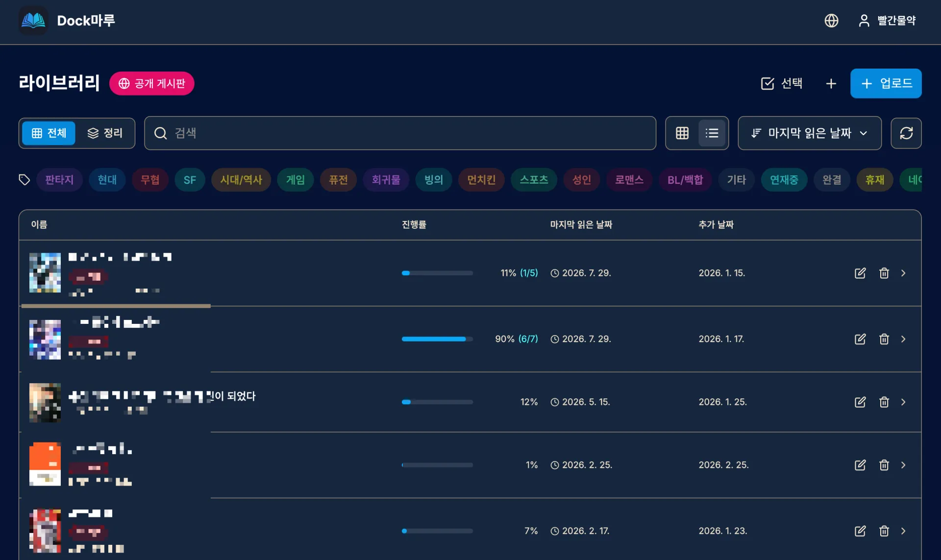The width and height of the screenshot is (941, 560).
Task: Open the 빨간물약 user profile
Action: click(x=887, y=21)
